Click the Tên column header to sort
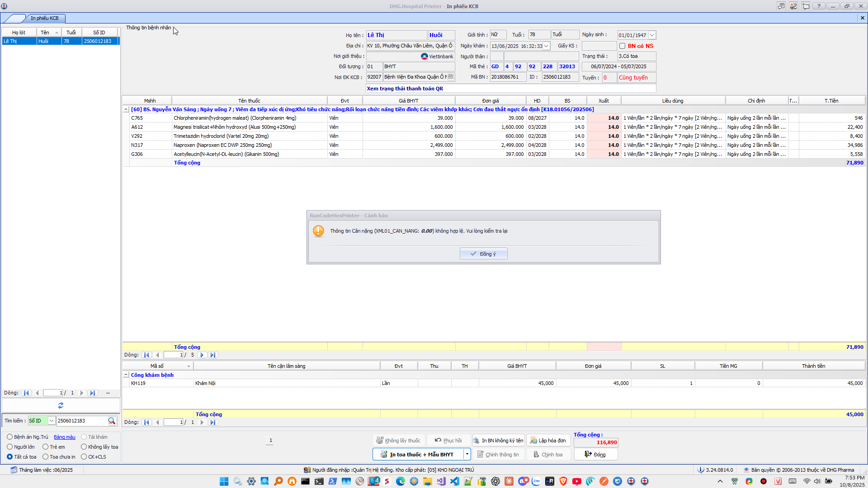This screenshot has width=868, height=488. [x=45, y=33]
